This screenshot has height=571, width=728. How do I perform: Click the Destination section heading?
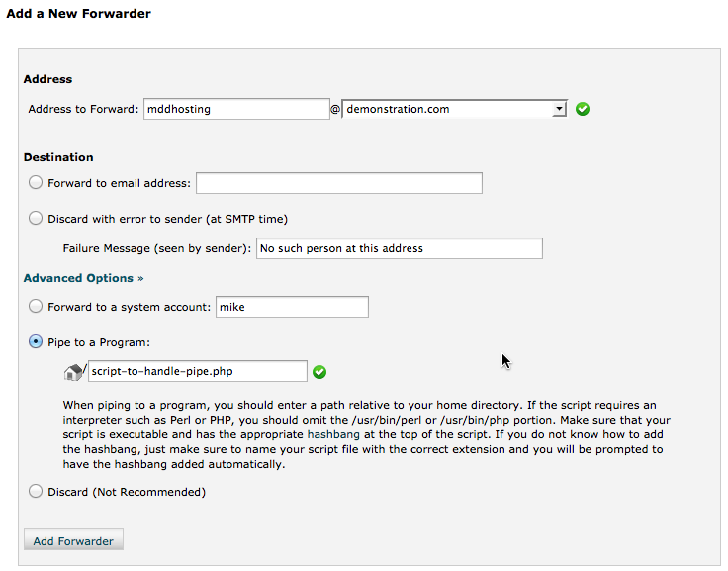pos(58,157)
